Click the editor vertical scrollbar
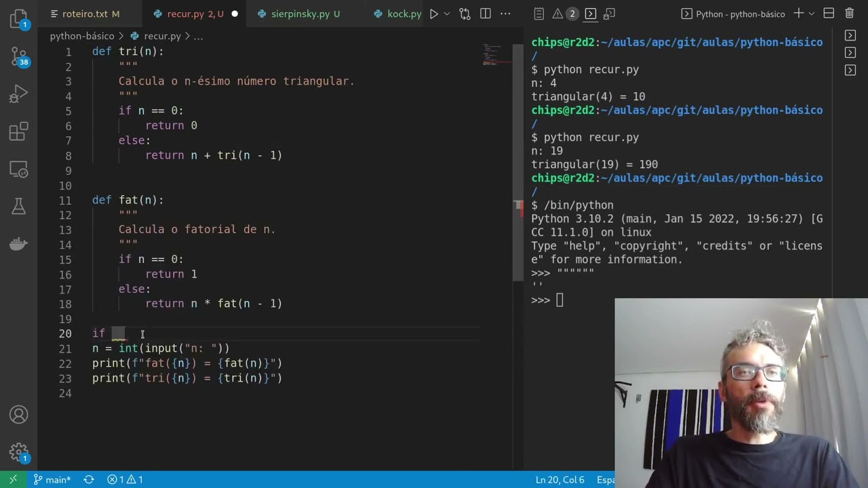 tap(518, 163)
